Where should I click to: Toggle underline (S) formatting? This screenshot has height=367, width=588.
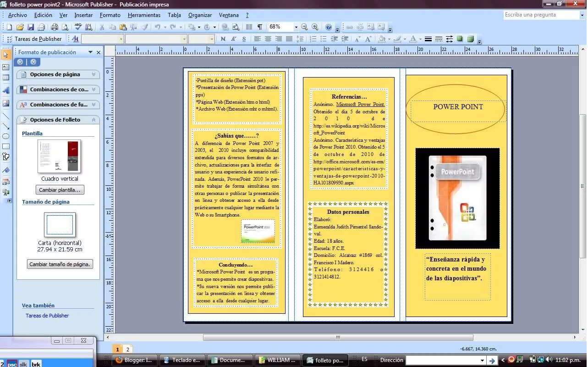tap(244, 39)
